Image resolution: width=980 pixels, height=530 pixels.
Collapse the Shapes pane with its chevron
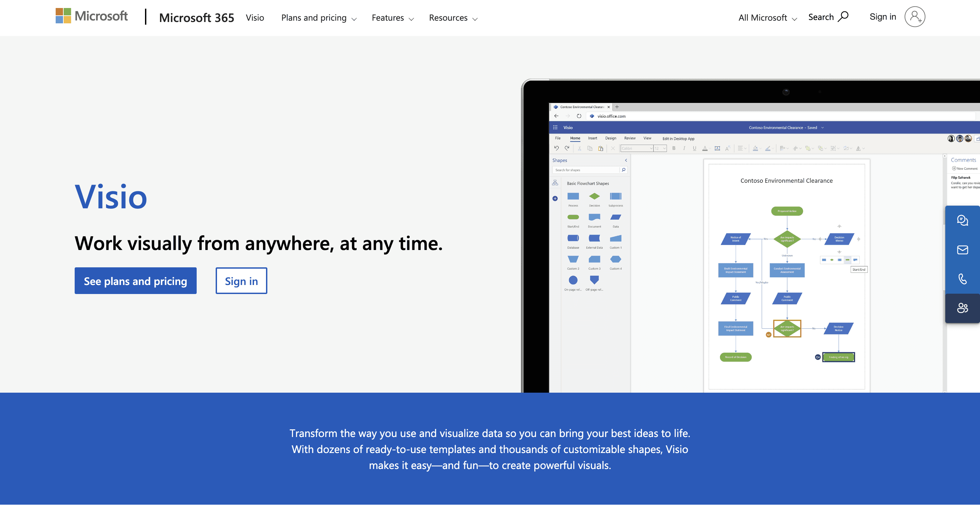pos(626,161)
